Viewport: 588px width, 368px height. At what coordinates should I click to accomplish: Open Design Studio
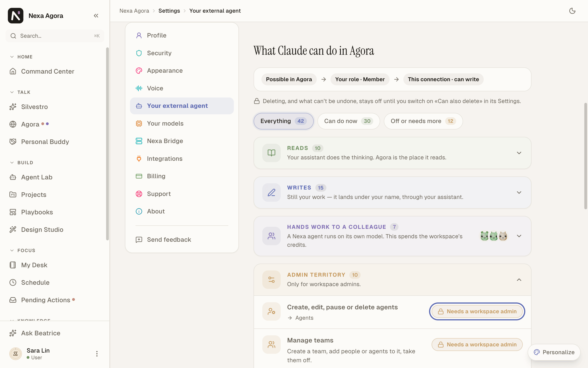(55, 230)
